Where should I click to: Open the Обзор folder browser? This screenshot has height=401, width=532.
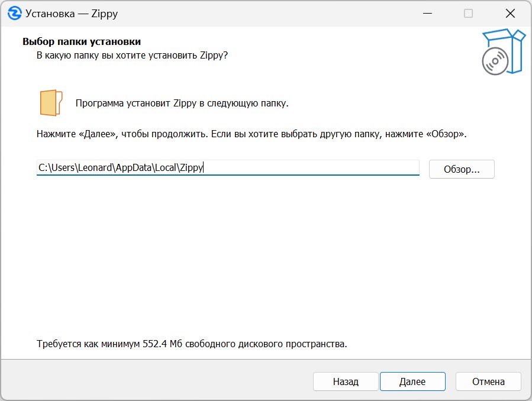coord(462,169)
